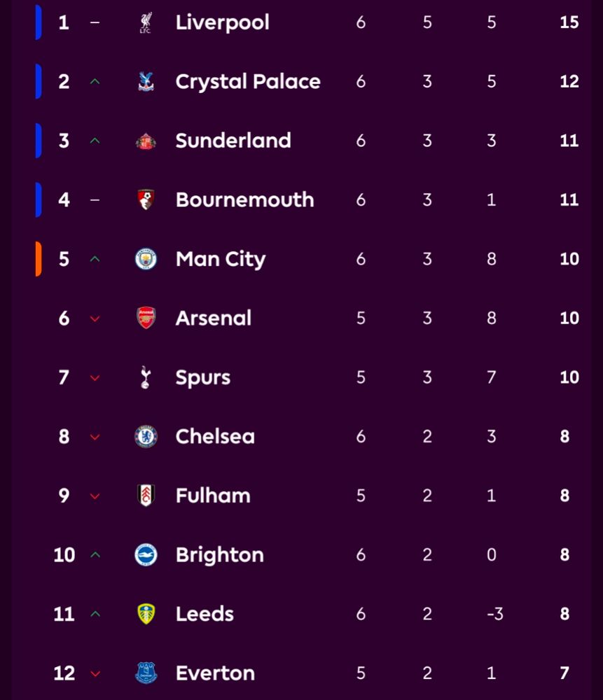Click the green up arrow beside Sunderland

(95, 141)
